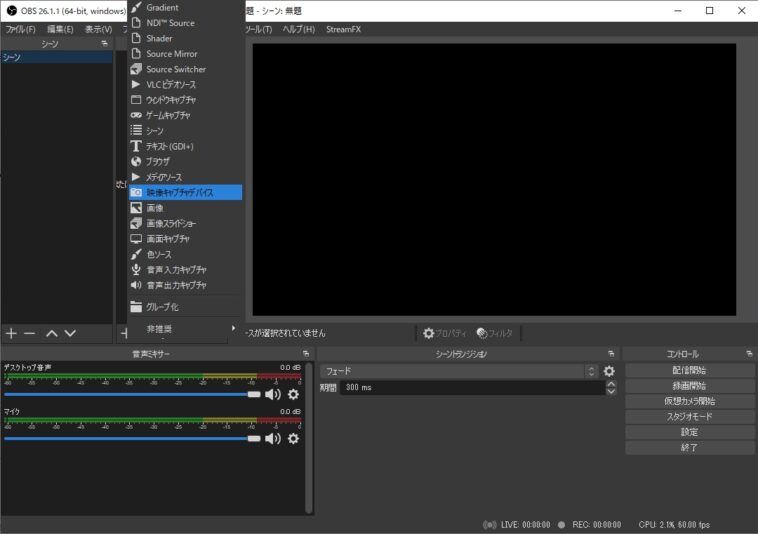Click the CPU 2.1%, 60.00 fps text
This screenshot has width=758, height=534.
[x=674, y=525]
